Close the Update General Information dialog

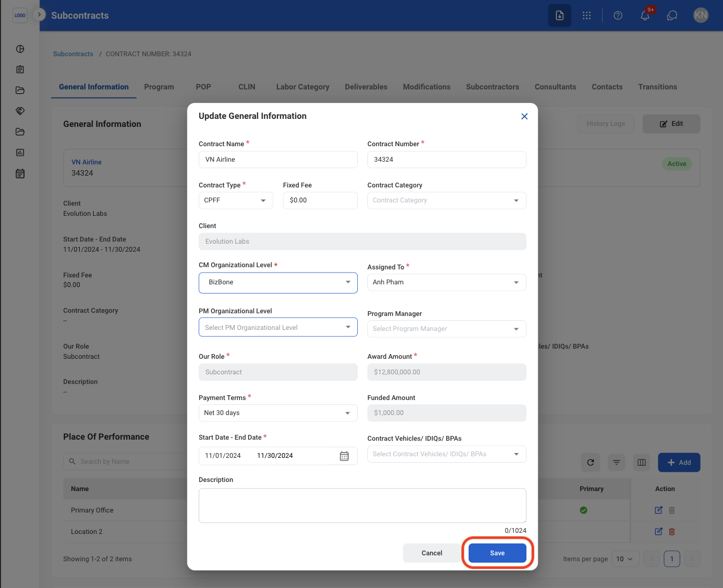pyautogui.click(x=524, y=116)
